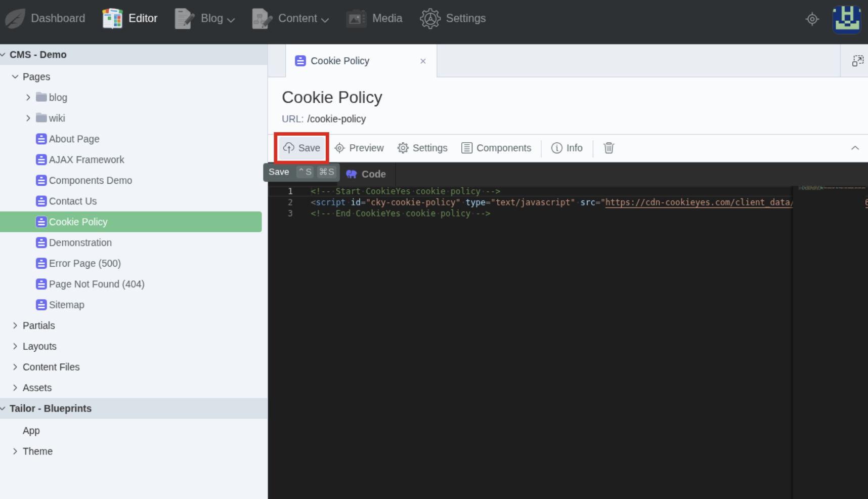This screenshot has width=868, height=499.
Task: Open the Blog dropdown menu
Action: pos(205,19)
